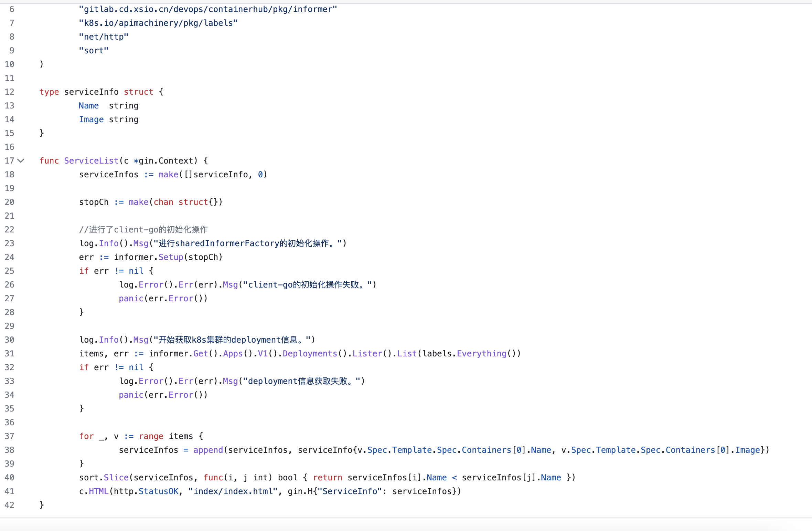Click the deployment failure message on line 33
This screenshot has width=812, height=531.
coord(302,381)
